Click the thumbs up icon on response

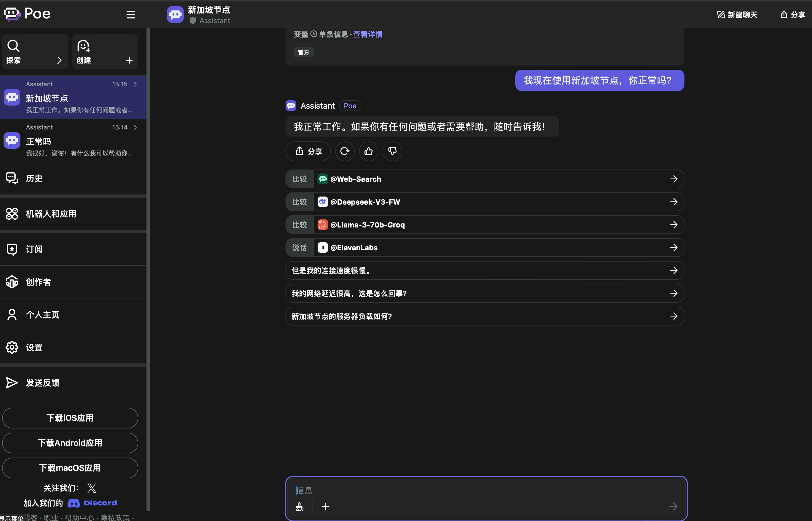coord(369,151)
